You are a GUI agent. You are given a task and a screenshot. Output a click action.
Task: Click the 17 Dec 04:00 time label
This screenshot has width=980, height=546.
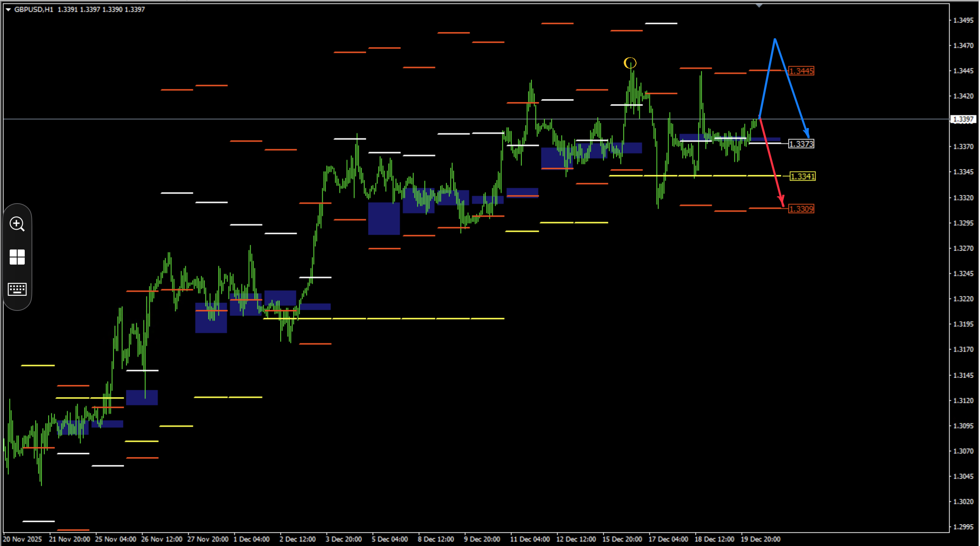[668, 539]
